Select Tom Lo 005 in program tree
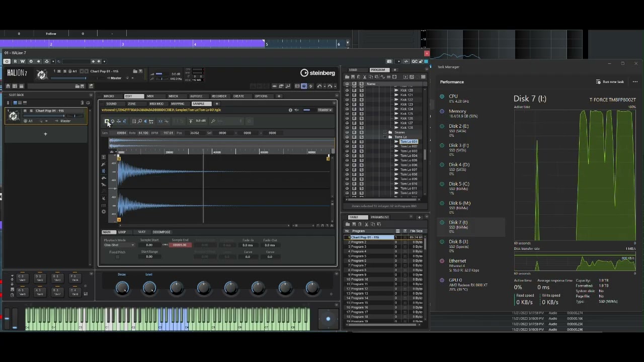The image size is (644, 362). 409,160
